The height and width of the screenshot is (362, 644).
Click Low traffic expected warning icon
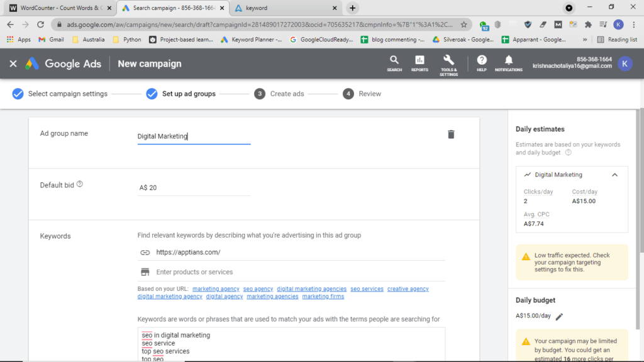tap(526, 257)
